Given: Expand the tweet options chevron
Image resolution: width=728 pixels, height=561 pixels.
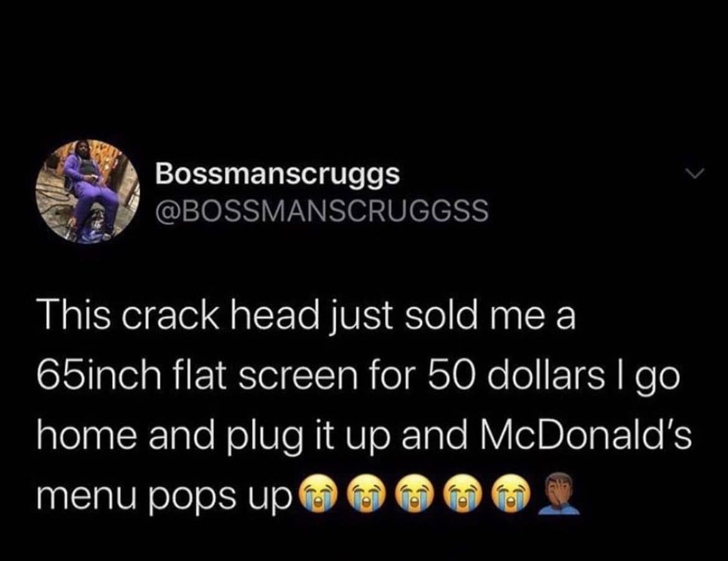Looking at the screenshot, I should pos(696,174).
